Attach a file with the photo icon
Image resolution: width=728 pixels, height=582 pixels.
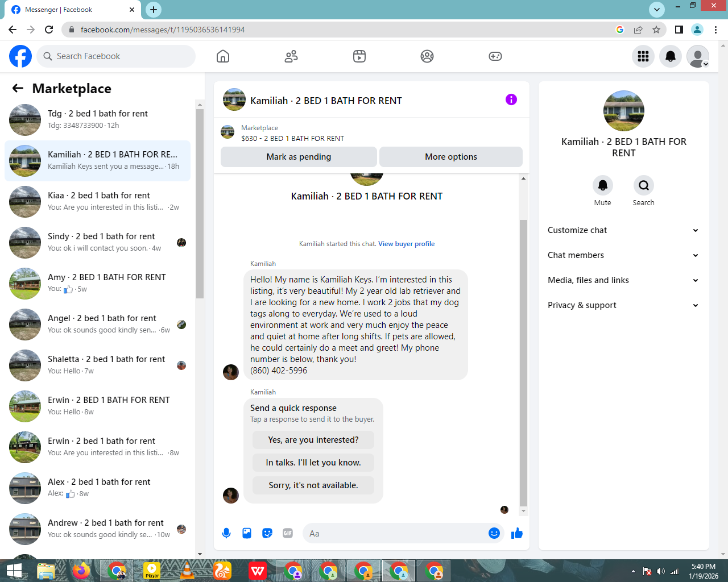247,533
